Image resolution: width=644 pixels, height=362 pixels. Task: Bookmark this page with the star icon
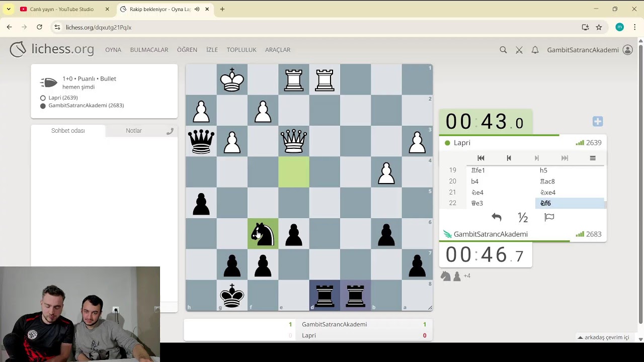599,27
